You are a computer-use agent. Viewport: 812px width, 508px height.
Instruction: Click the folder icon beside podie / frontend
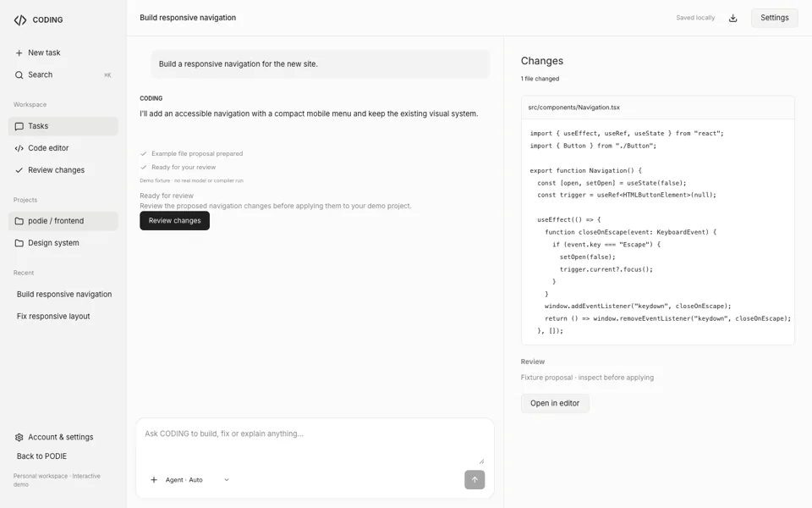[19, 221]
